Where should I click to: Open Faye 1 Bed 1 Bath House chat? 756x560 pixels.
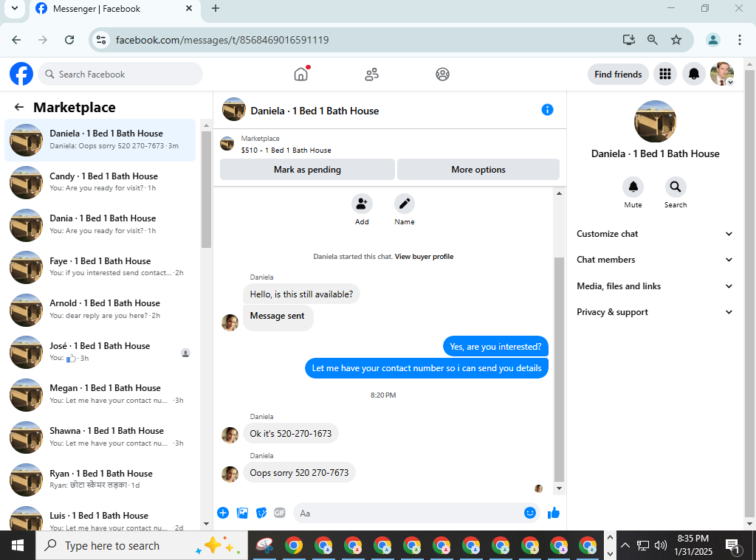coord(100,267)
